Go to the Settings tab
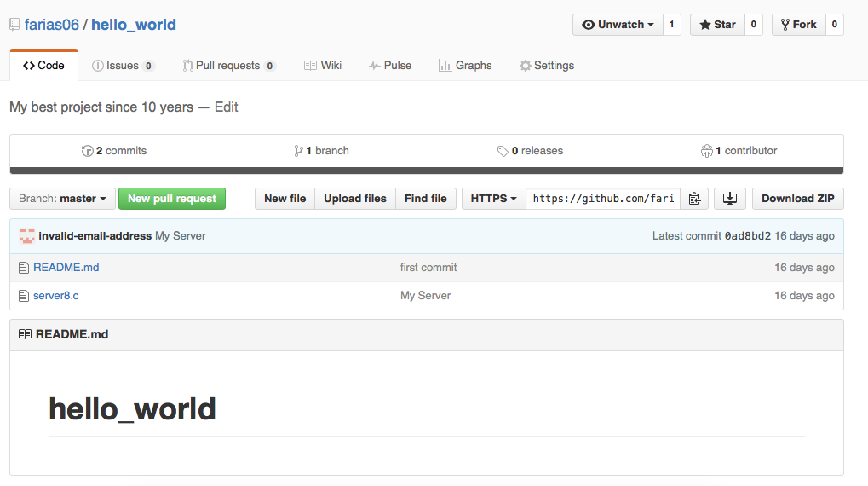Image resolution: width=868 pixels, height=486 pixels. pyautogui.click(x=547, y=66)
